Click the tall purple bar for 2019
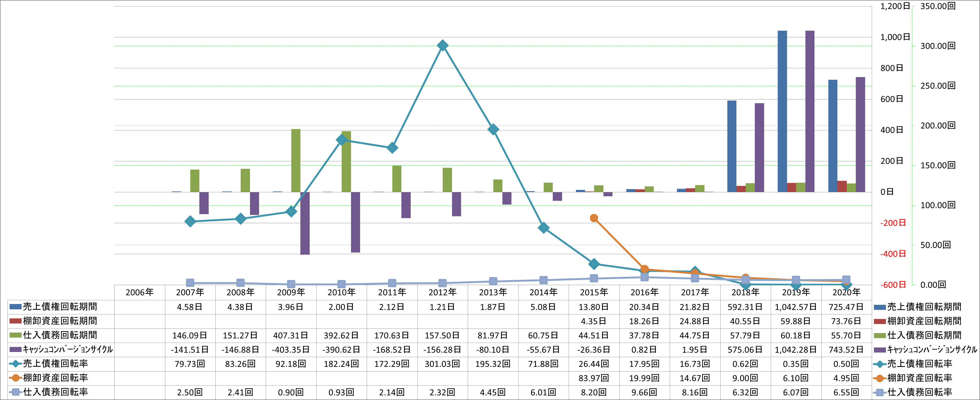Image resolution: width=980 pixels, height=400 pixels. click(x=810, y=111)
